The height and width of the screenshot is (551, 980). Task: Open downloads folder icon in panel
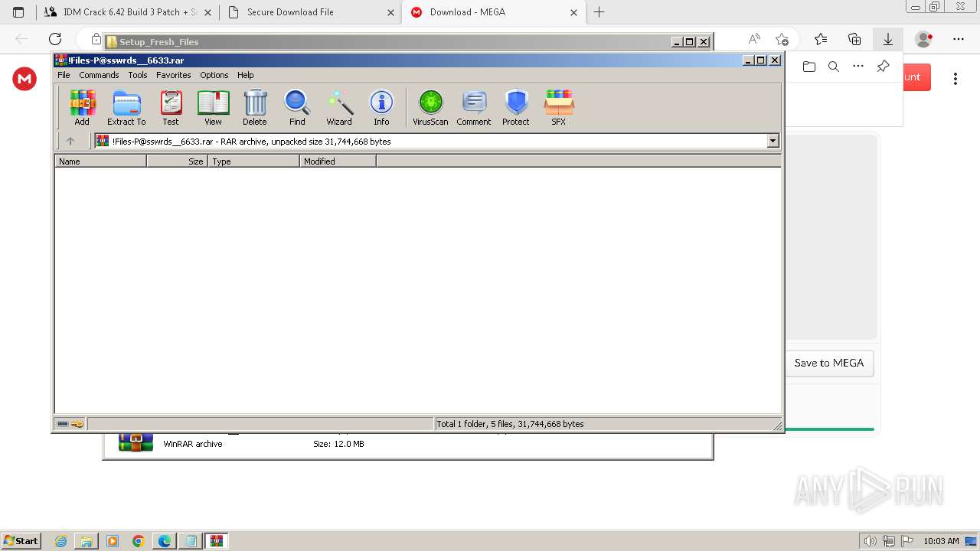[809, 67]
